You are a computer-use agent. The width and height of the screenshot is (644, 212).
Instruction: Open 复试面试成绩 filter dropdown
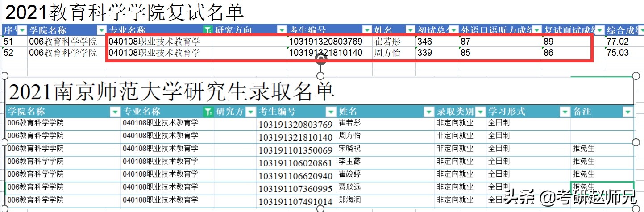(x=600, y=30)
